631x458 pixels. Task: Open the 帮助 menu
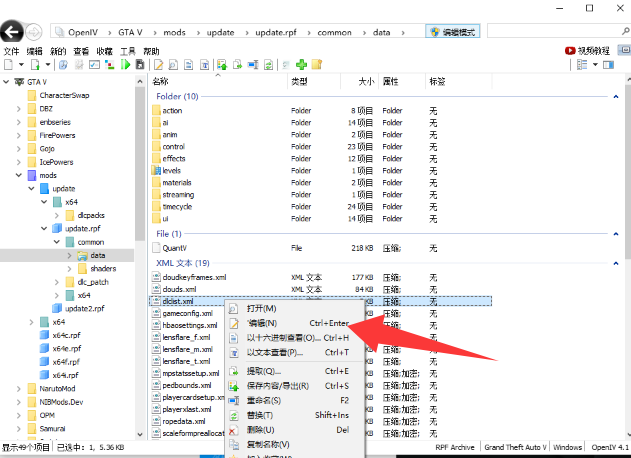point(151,51)
